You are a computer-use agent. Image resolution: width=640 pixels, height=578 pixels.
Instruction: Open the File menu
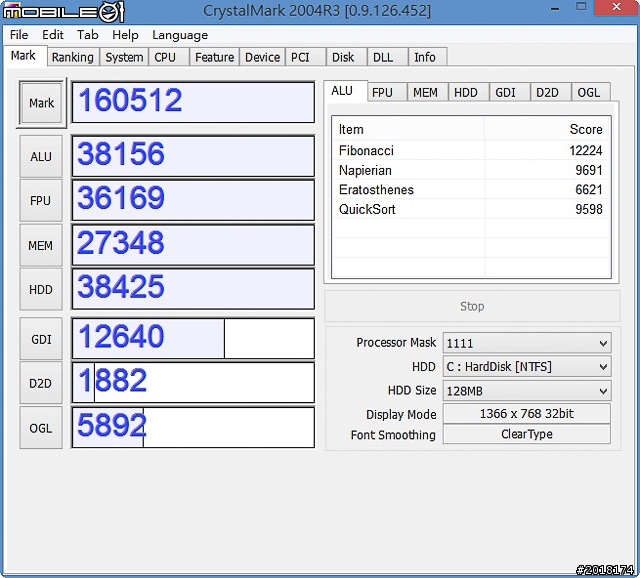(19, 35)
